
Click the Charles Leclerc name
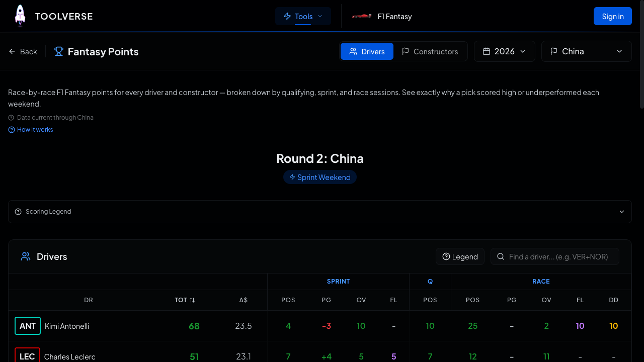coord(69,356)
